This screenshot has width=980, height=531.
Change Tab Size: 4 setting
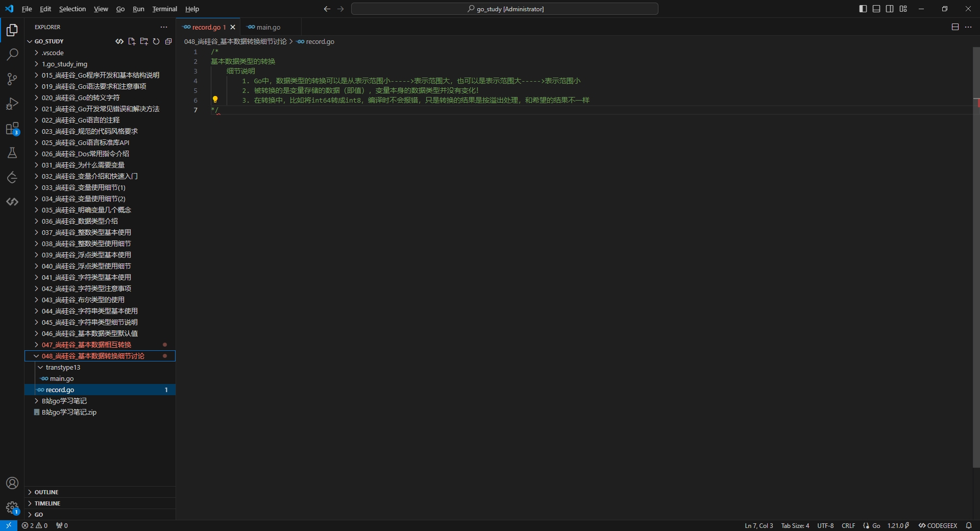[795, 525]
